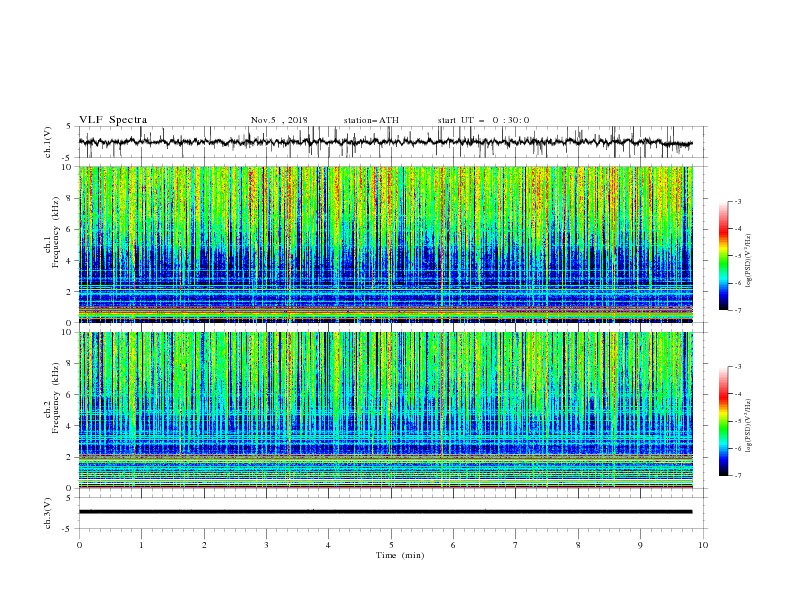Click the "station=ATH" header label
Screen dimensions: 792x612
371,120
